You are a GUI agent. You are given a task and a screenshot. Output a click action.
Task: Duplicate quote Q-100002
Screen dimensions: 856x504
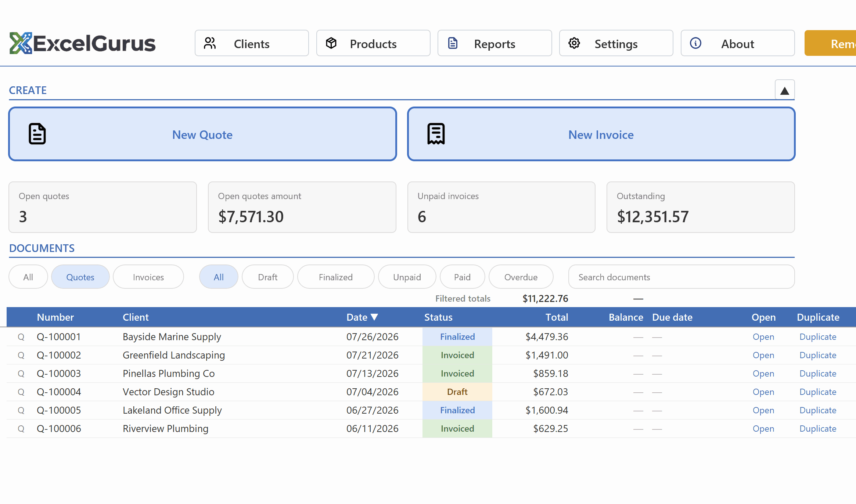818,355
